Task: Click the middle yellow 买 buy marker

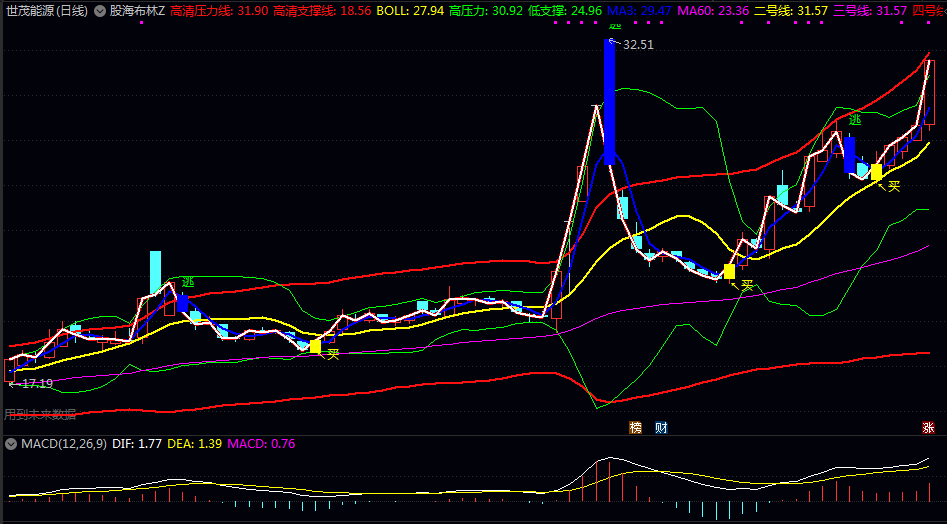Action: (x=729, y=271)
